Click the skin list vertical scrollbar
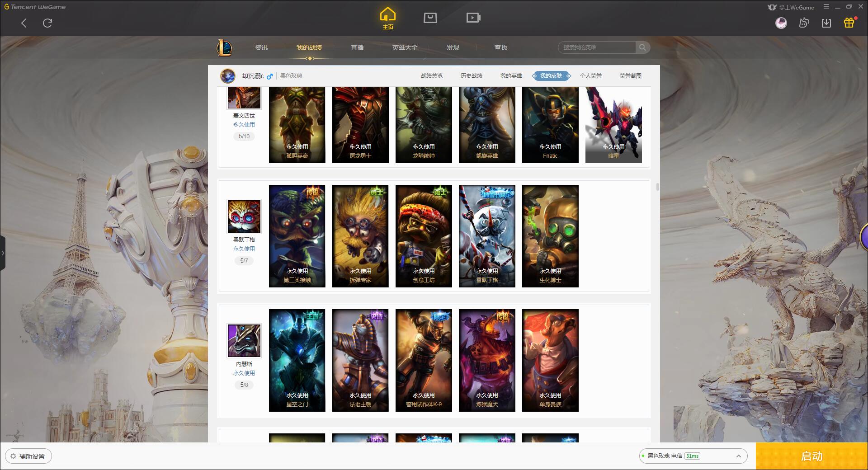Viewport: 868px width, 470px height. coord(657,187)
